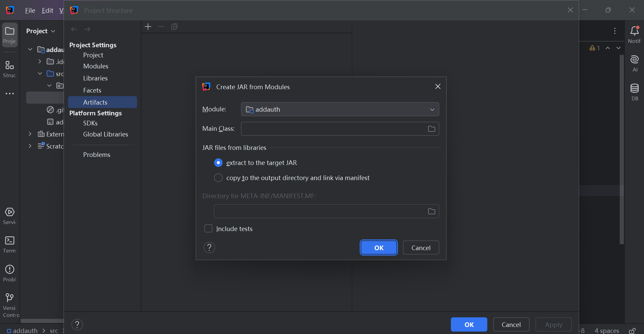Click in the Main Class text field
The height and width of the screenshot is (334, 644).
332,129
